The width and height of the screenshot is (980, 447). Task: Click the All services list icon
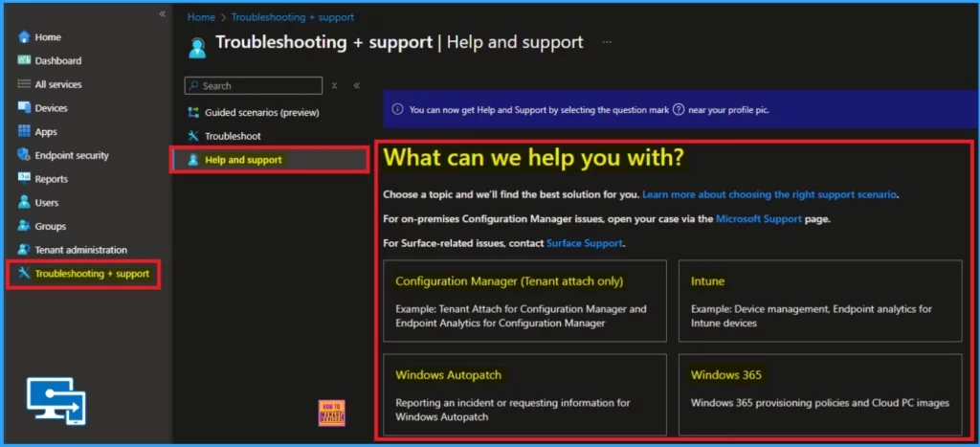(24, 84)
